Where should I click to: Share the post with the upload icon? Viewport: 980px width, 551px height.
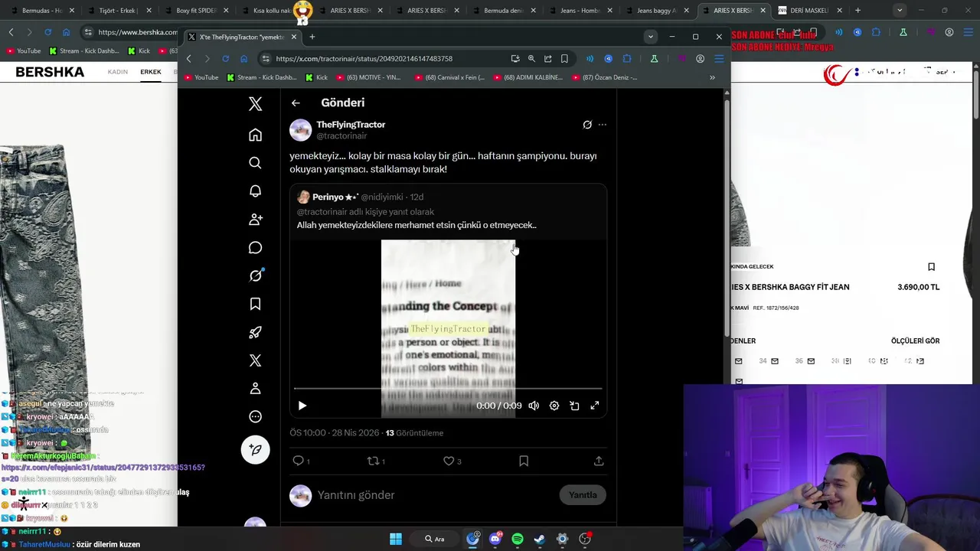[x=599, y=461]
